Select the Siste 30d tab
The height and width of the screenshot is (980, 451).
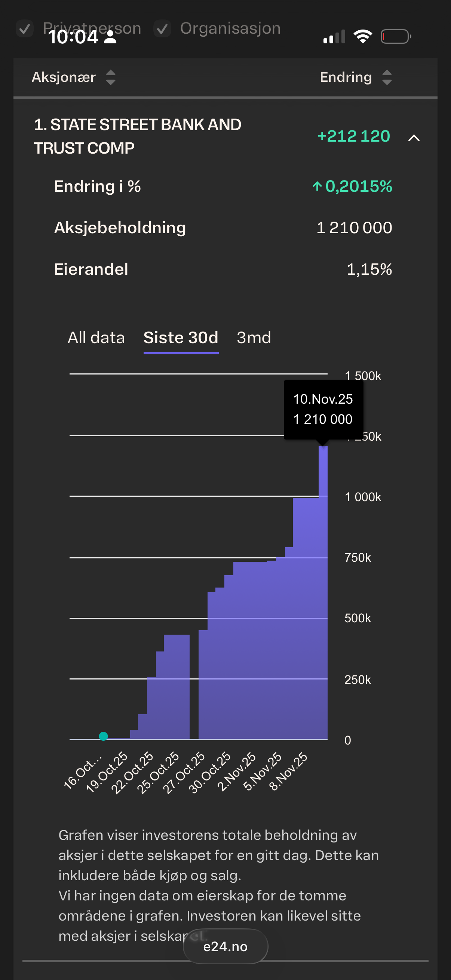point(181,338)
